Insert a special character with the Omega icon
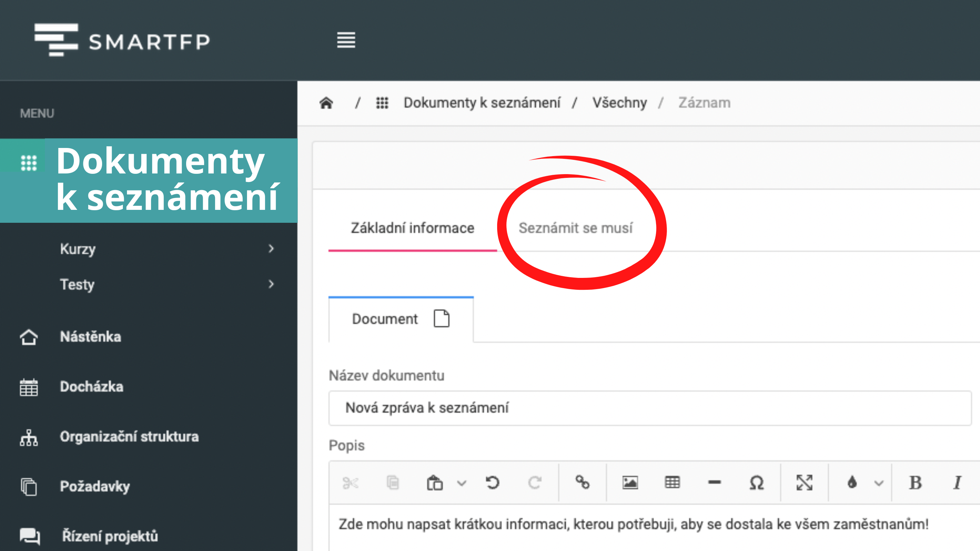Screen dimensions: 980x551 pos(756,483)
